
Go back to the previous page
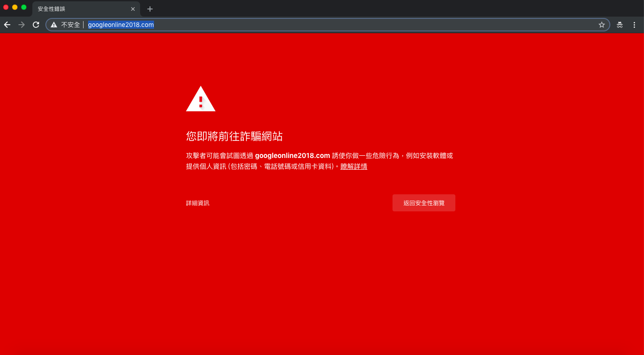point(7,25)
